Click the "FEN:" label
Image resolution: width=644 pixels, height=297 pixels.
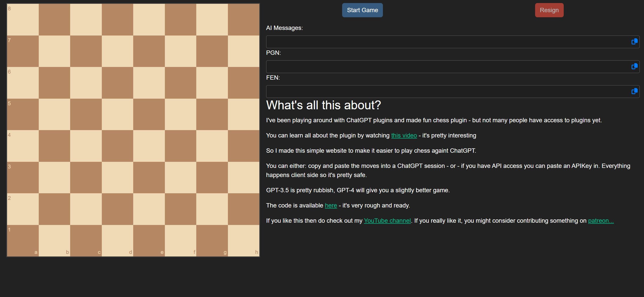273,78
